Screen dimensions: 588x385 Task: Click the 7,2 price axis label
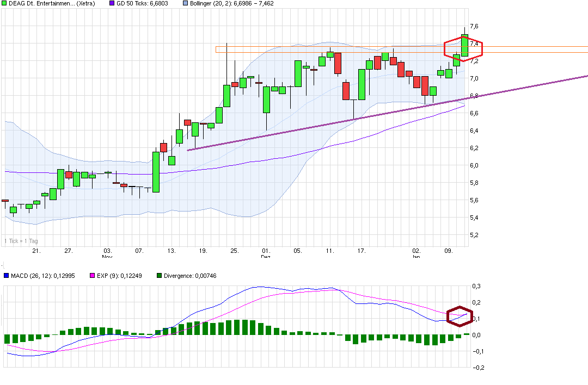click(474, 61)
